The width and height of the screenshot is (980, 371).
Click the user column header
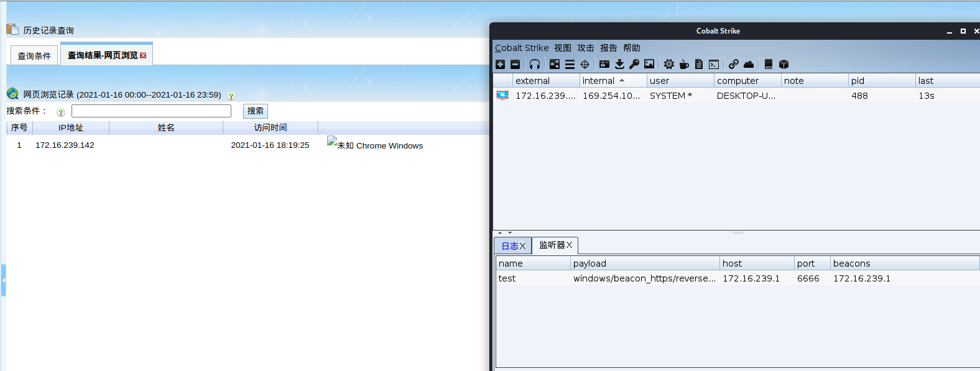[680, 80]
